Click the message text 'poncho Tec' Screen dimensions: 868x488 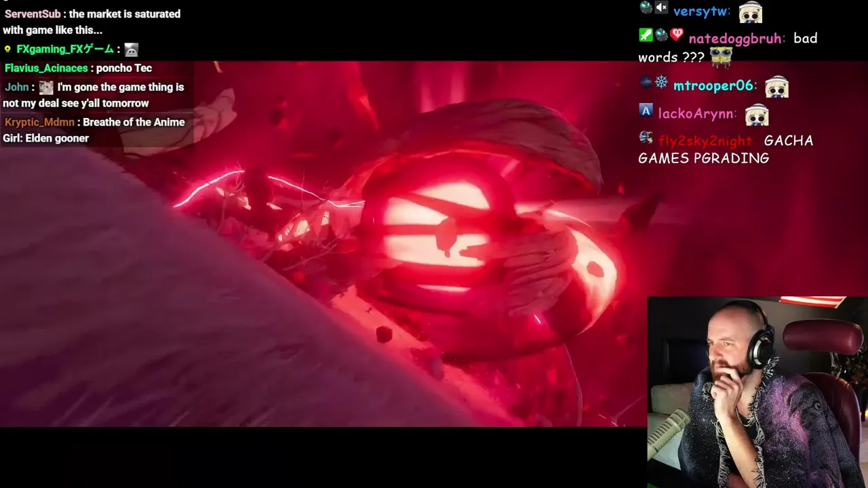[124, 68]
